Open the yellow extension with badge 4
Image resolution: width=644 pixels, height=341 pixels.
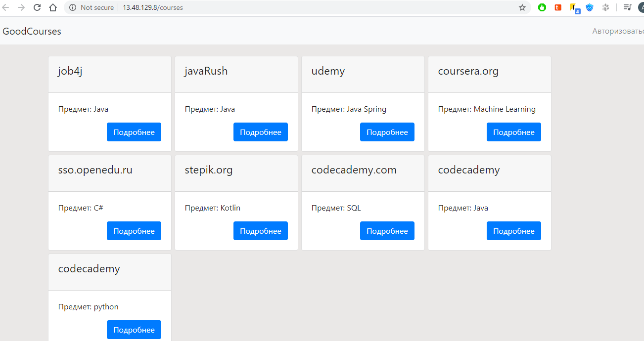click(x=574, y=8)
